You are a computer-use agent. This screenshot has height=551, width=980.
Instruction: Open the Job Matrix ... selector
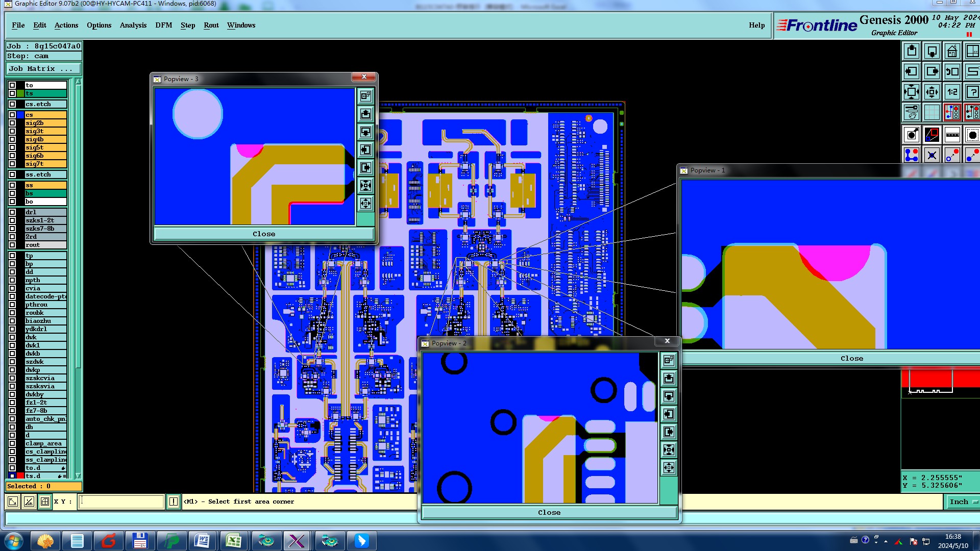tap(44, 68)
